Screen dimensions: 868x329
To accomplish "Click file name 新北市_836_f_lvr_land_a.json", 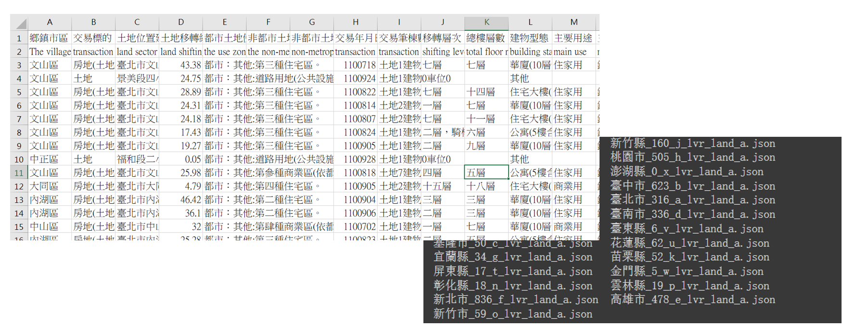I will [x=516, y=300].
